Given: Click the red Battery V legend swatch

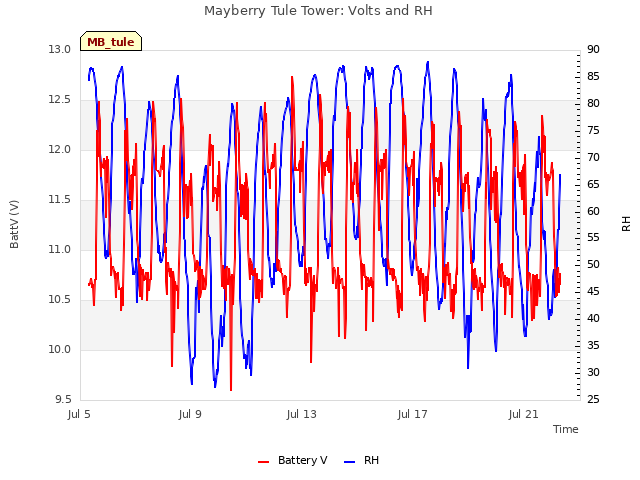Looking at the screenshot, I should point(264,462).
